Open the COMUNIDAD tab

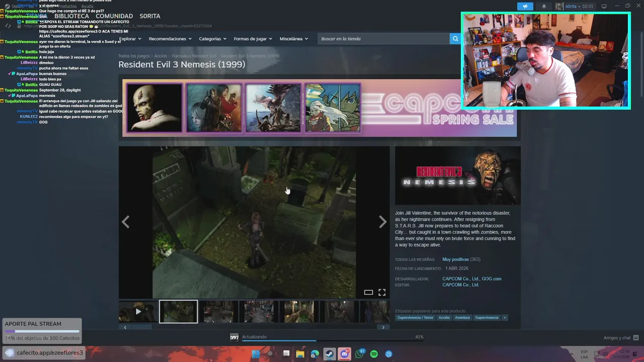[114, 16]
